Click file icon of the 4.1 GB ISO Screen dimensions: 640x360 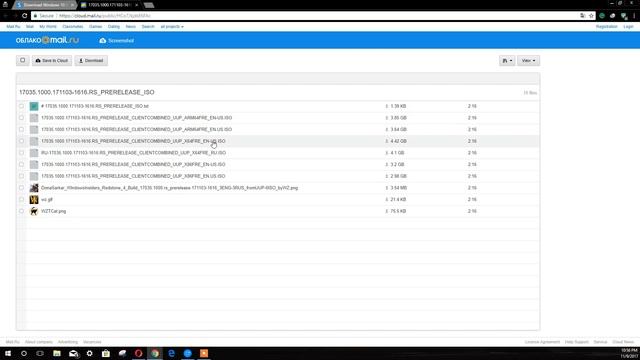click(34, 153)
